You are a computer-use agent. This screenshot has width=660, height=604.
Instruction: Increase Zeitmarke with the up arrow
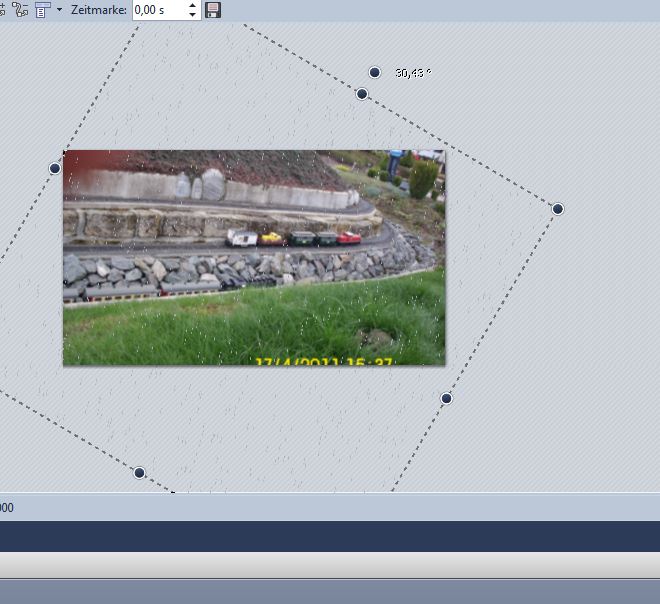point(192,5)
